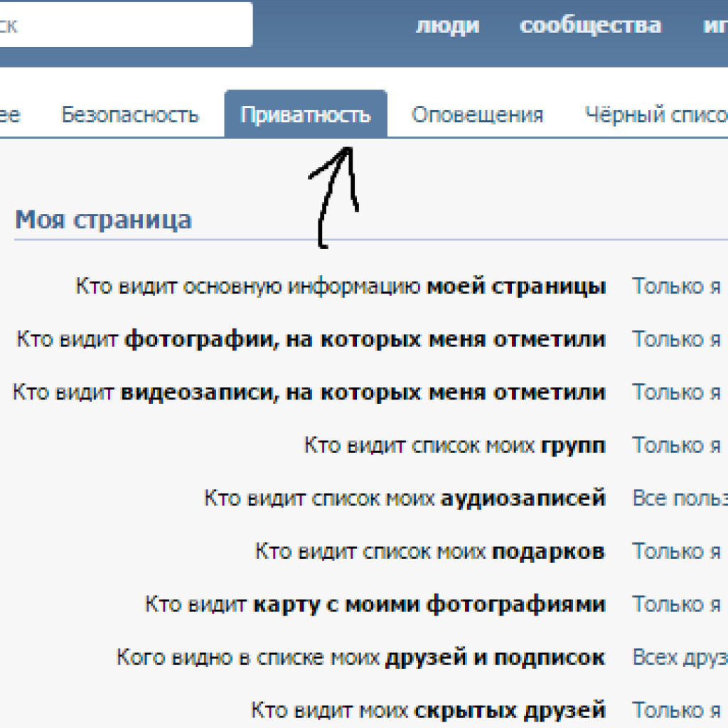Open dropdown for who sees hidden friends
This screenshot has height=728, width=728.
677,710
